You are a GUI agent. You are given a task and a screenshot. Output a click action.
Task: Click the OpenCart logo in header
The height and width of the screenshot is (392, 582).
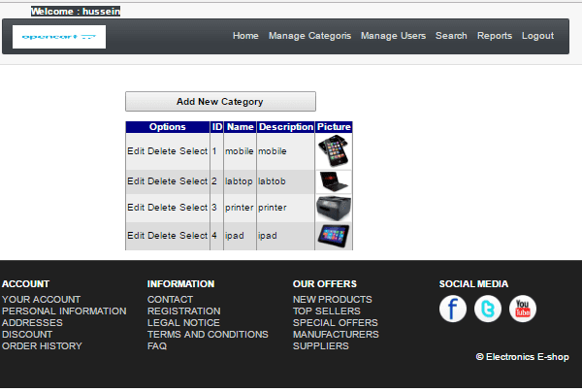pos(59,37)
